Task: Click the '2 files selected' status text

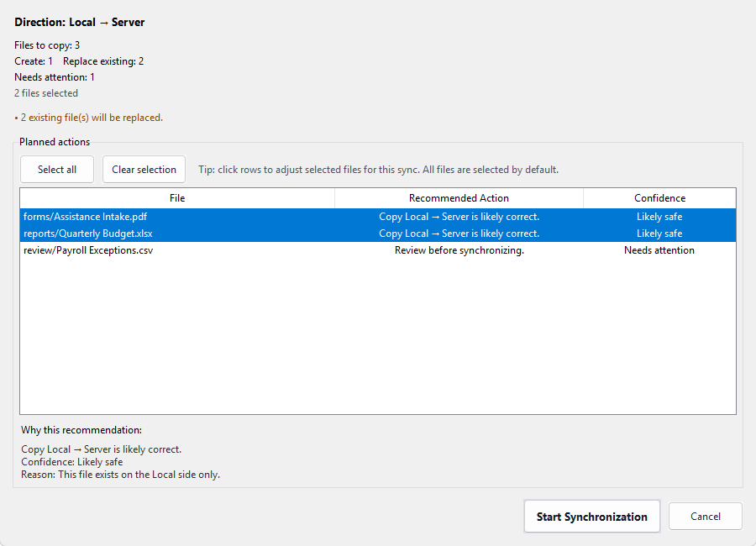Action: pos(46,93)
